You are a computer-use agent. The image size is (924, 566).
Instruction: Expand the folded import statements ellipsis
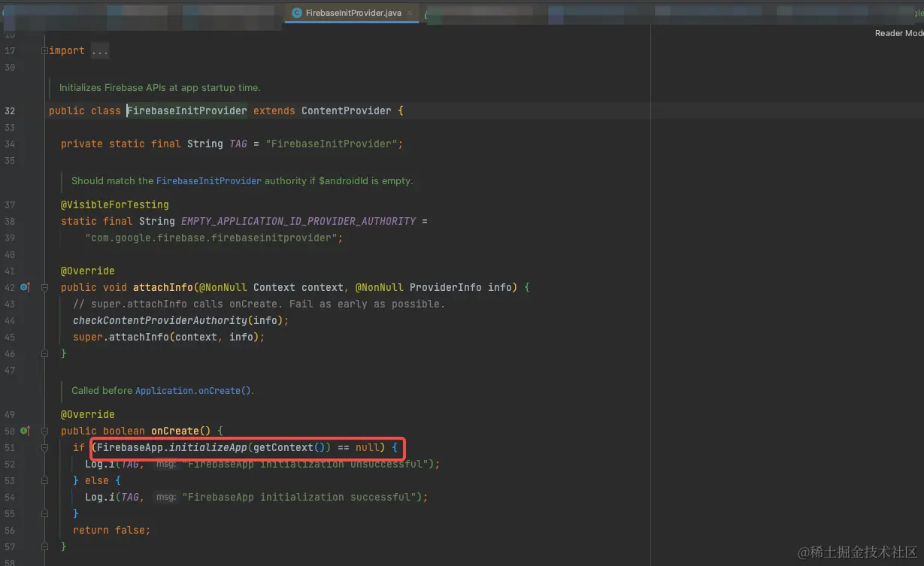point(100,50)
